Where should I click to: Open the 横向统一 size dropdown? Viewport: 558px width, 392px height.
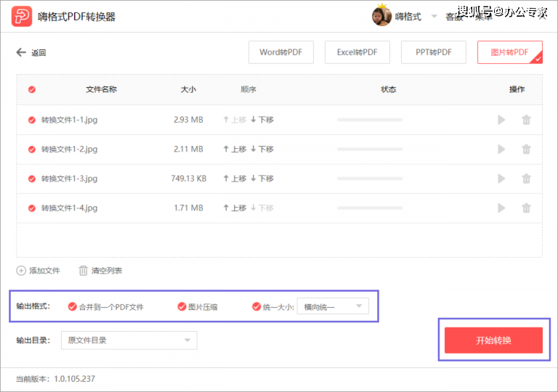[x=333, y=306]
